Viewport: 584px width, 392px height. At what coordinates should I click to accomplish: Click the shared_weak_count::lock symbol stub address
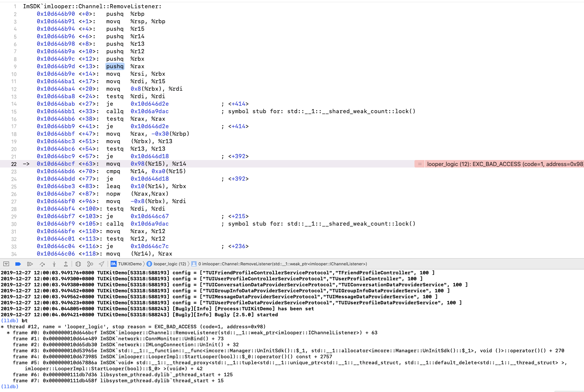pos(149,111)
